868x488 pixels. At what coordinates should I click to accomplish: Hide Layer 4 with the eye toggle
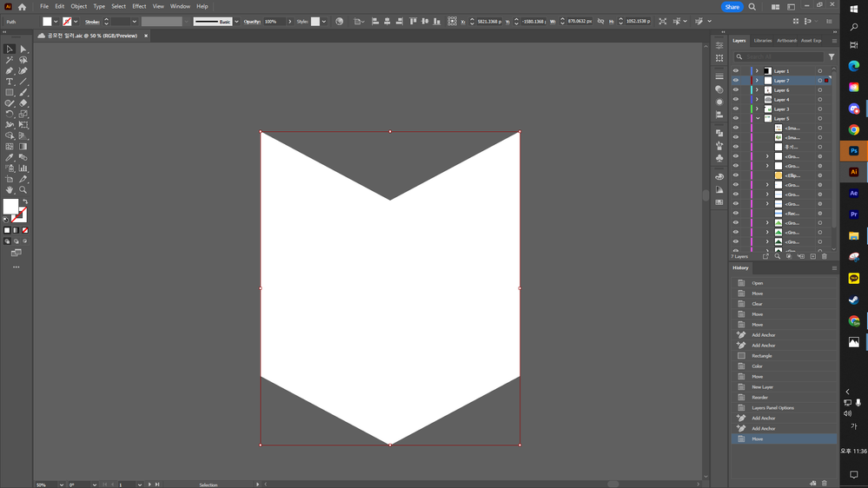pos(736,100)
